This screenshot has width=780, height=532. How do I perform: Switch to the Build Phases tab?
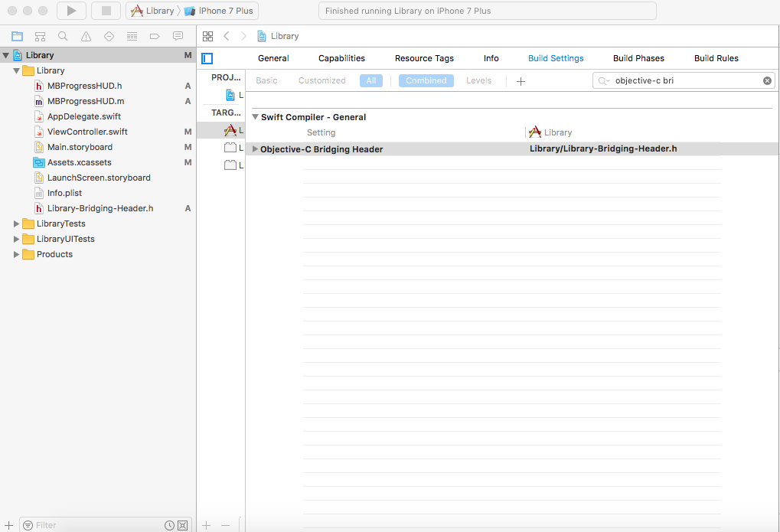pos(638,57)
